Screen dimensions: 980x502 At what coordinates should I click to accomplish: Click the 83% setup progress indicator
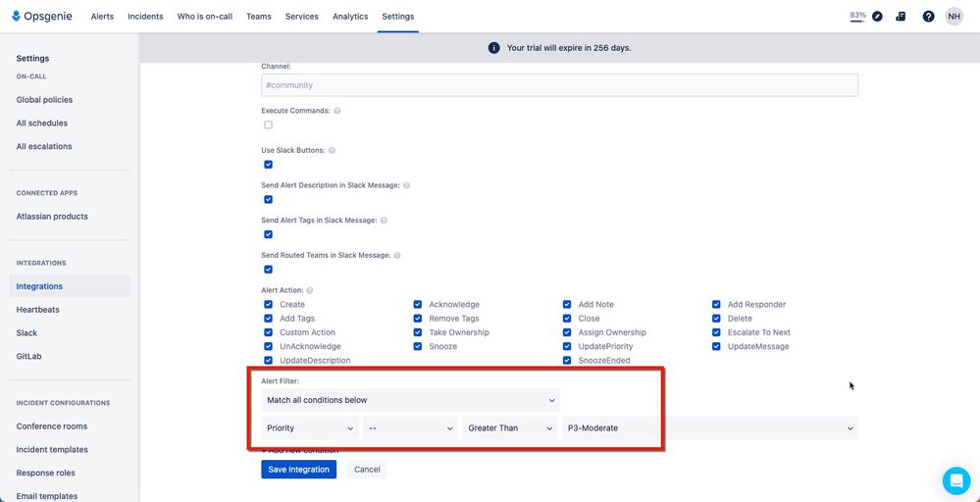[857, 16]
